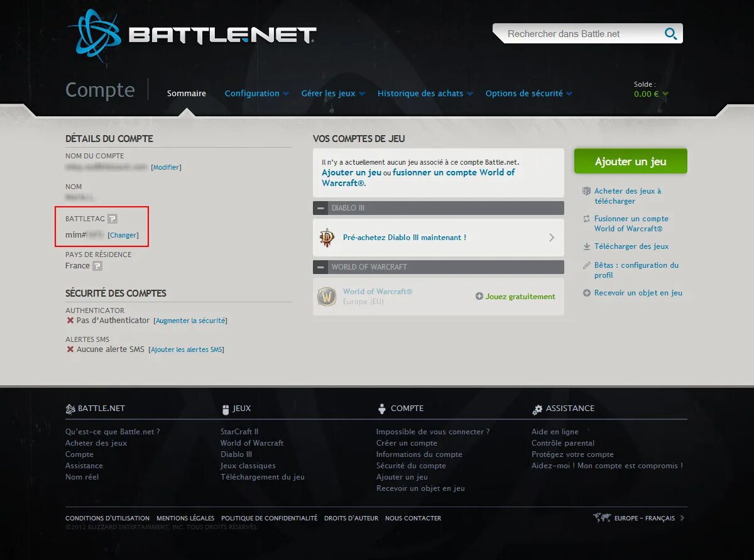Click footer Acheter des jeux link
Image resolution: width=754 pixels, height=560 pixels.
96,443
